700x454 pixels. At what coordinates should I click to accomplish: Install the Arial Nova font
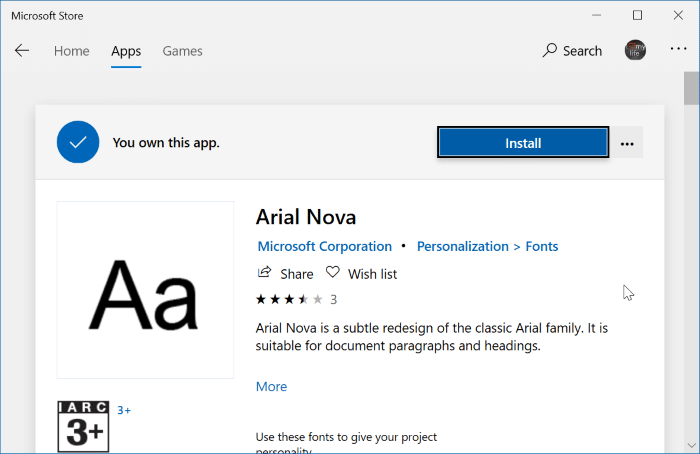(523, 143)
